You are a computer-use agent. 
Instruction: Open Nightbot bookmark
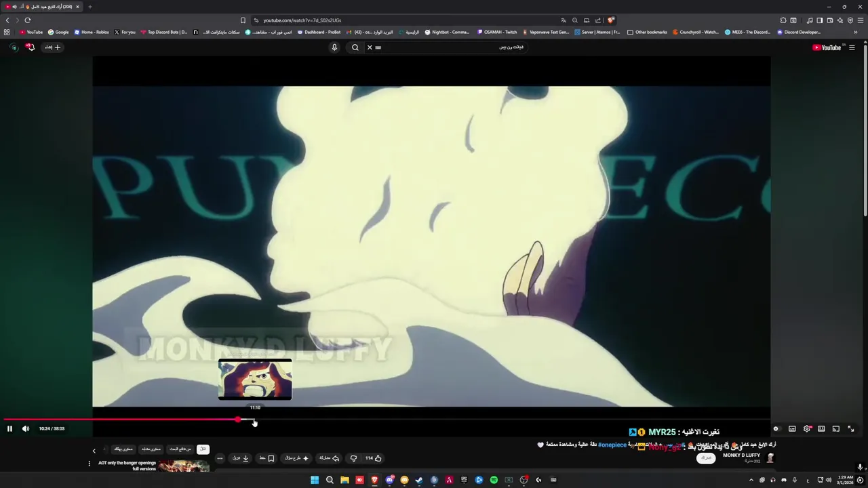click(x=446, y=32)
